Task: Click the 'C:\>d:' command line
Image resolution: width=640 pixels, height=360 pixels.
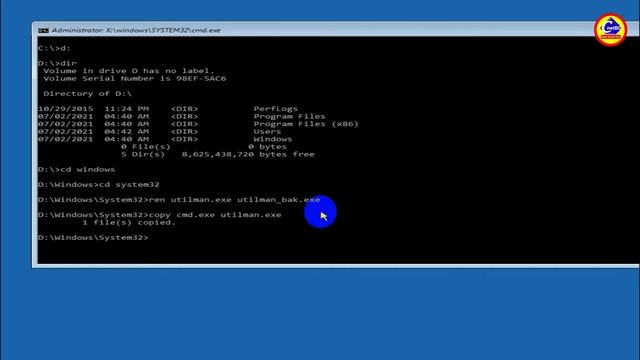Action: [54, 48]
